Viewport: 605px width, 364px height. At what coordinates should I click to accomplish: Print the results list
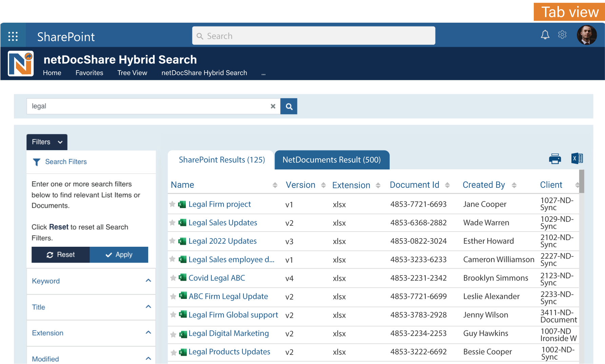tap(555, 159)
